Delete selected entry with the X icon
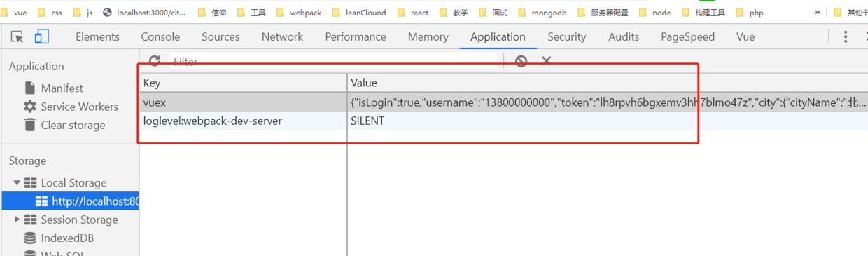This screenshot has width=868, height=256. [547, 61]
